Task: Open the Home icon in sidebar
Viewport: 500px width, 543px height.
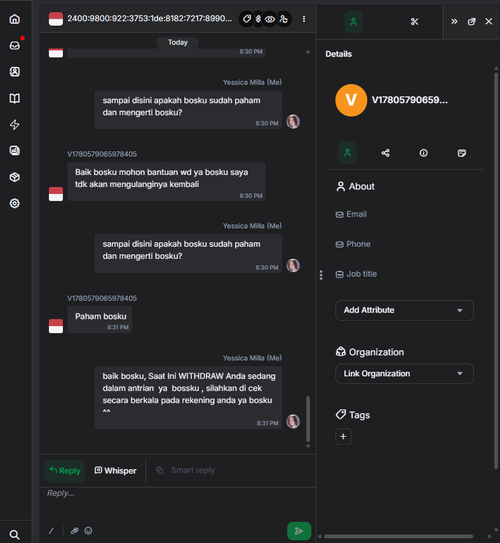Action: click(x=15, y=19)
